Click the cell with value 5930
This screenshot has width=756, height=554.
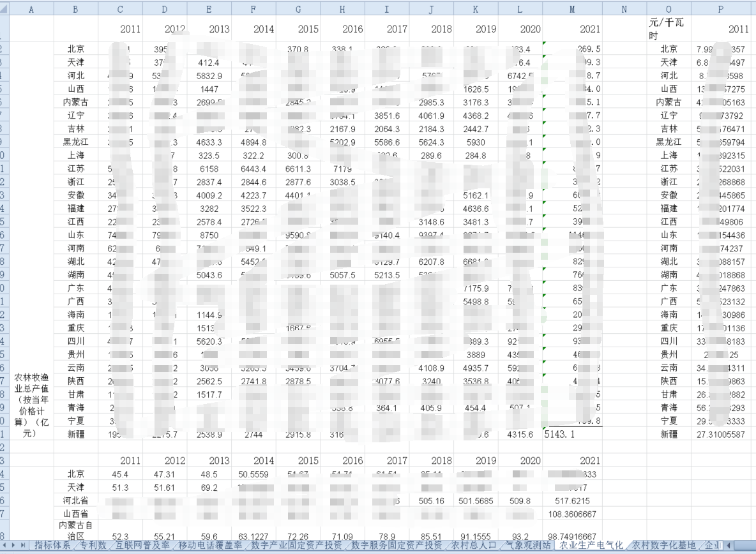pos(476,142)
